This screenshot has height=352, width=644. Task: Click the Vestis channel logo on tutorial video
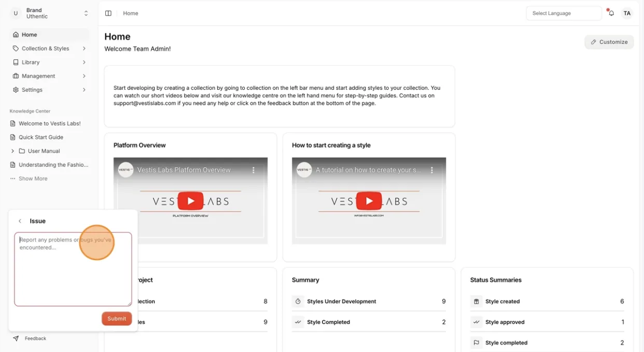304,170
